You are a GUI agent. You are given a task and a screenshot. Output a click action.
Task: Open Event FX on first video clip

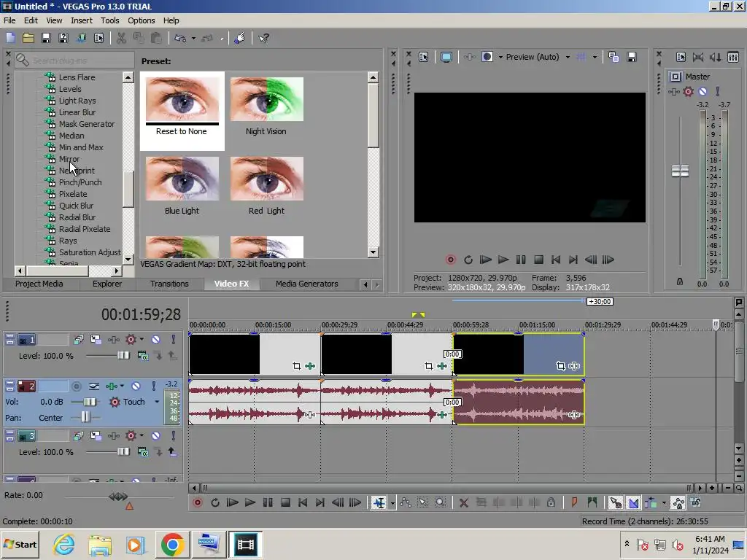(x=309, y=366)
